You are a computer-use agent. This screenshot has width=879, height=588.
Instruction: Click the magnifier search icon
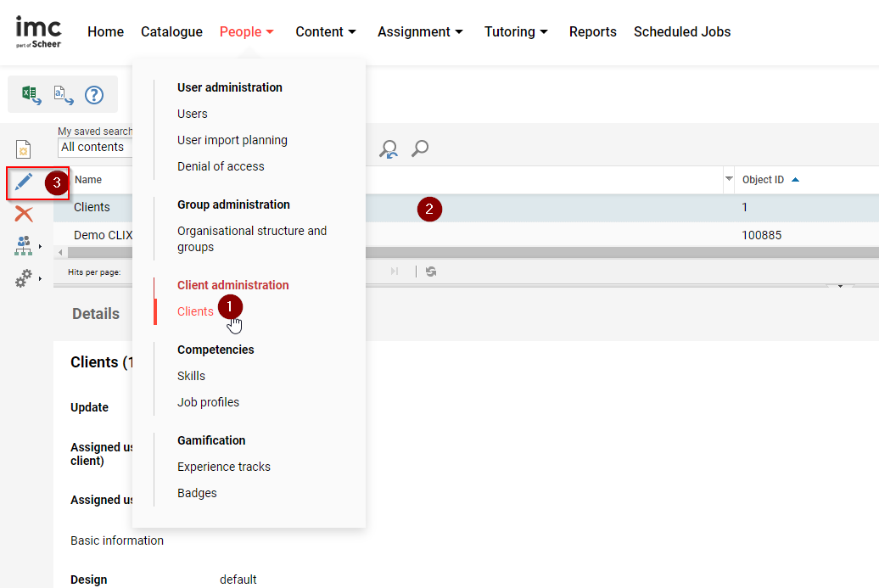point(419,149)
